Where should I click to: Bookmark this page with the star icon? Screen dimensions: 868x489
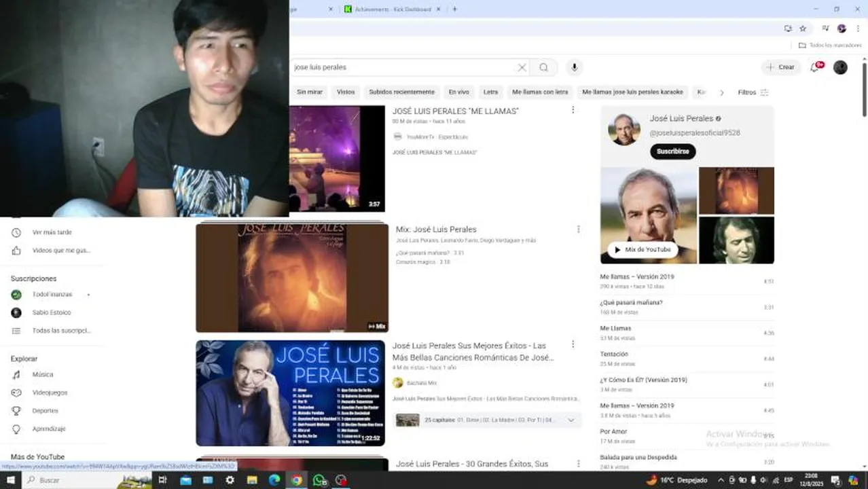click(803, 29)
